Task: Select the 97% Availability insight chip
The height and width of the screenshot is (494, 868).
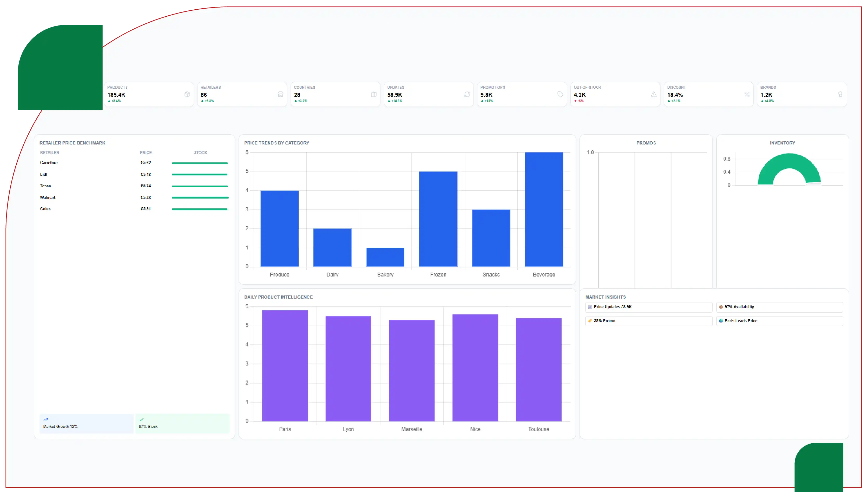Action: (x=779, y=307)
